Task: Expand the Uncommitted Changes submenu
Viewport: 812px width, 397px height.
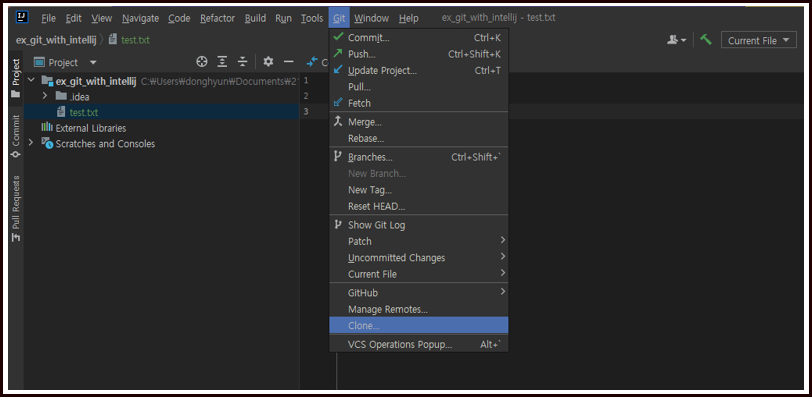Action: (x=419, y=257)
